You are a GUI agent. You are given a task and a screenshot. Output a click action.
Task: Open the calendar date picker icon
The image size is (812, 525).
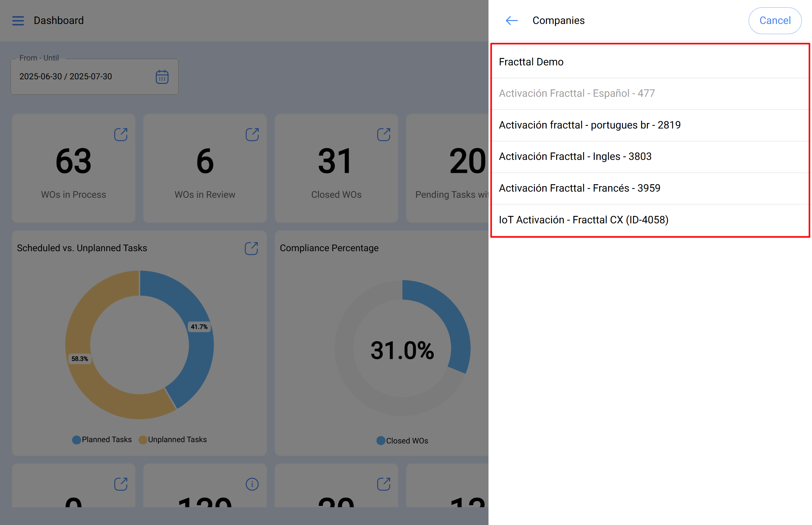click(x=162, y=77)
